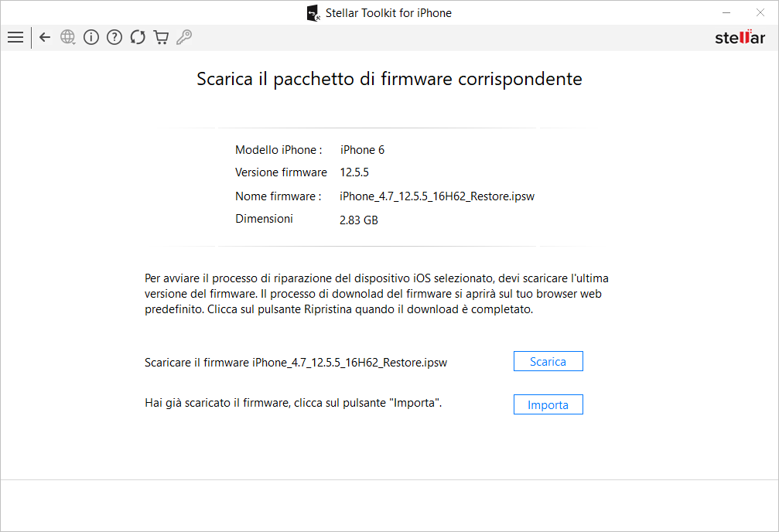
Task: Click the 2.83 GB size value
Action: point(359,220)
